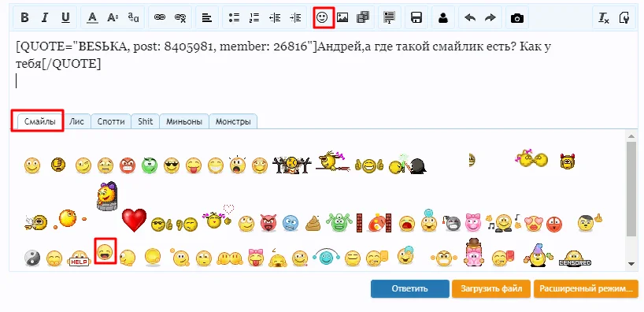Switch to the Смайлы tab
Viewport: 644px width, 312px height.
tap(40, 121)
